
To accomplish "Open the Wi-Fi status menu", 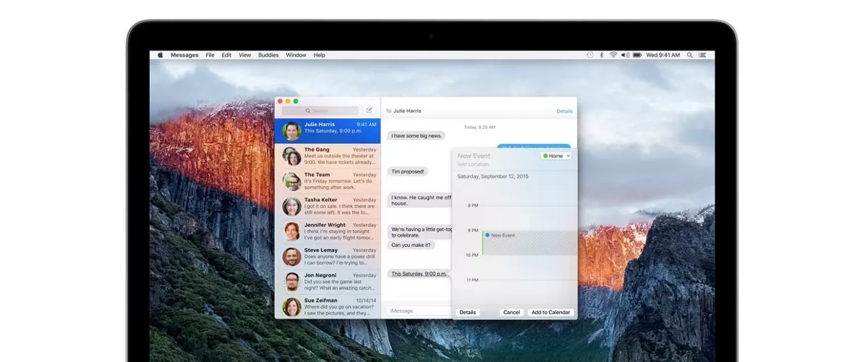I will (x=613, y=55).
